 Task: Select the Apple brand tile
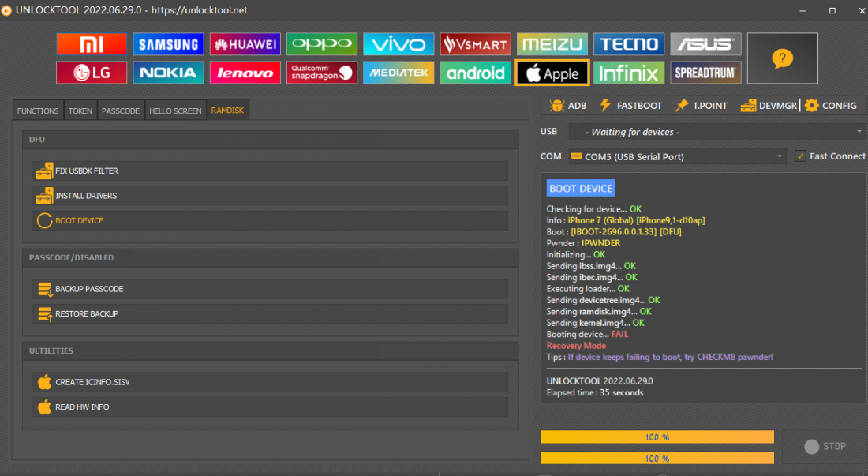(552, 73)
